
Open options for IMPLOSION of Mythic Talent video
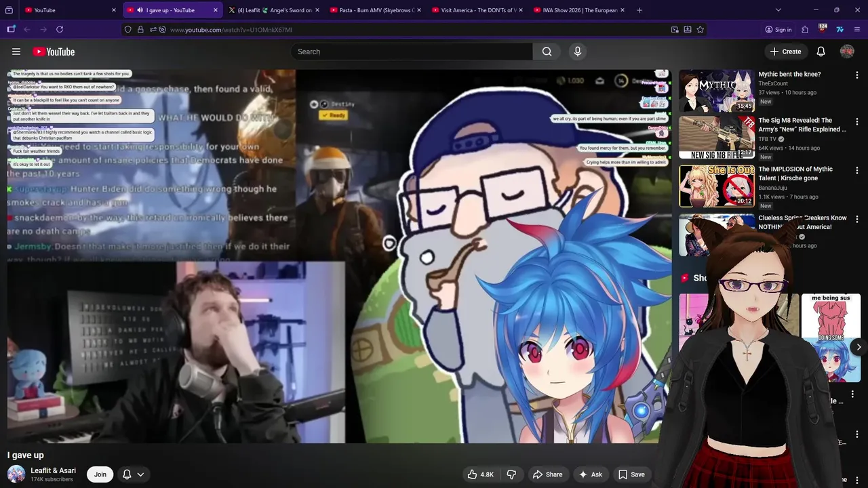(857, 170)
